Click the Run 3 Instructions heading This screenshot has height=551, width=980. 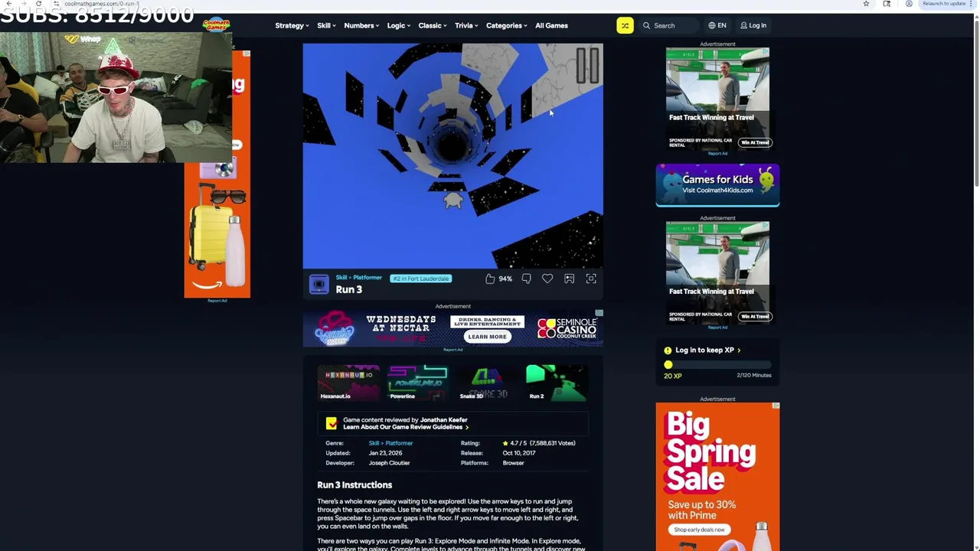(354, 485)
